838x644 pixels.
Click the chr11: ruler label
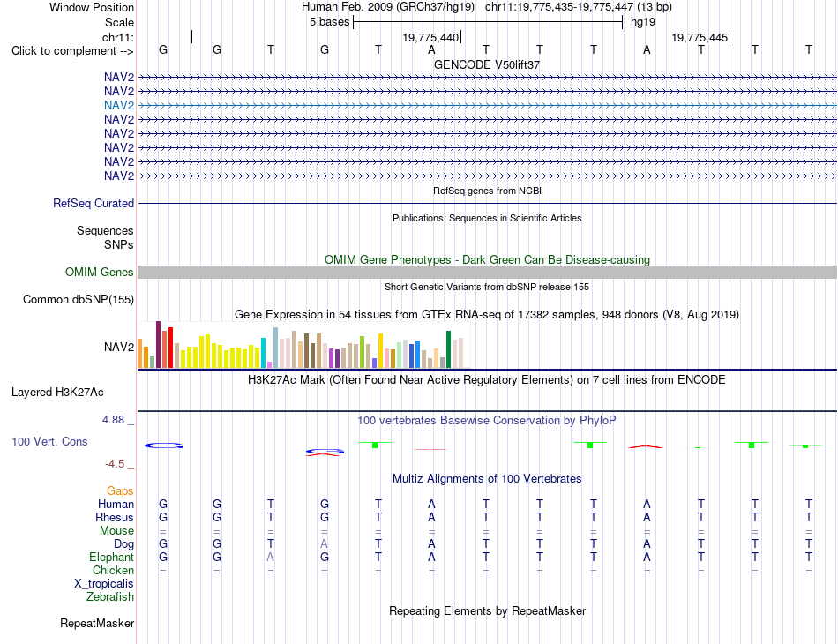[x=118, y=37]
